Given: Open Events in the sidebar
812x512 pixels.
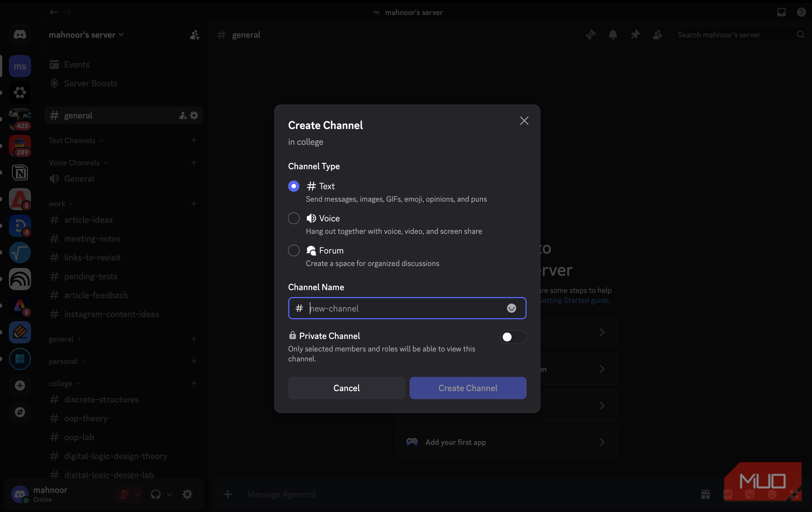Looking at the screenshot, I should click(x=123, y=64).
